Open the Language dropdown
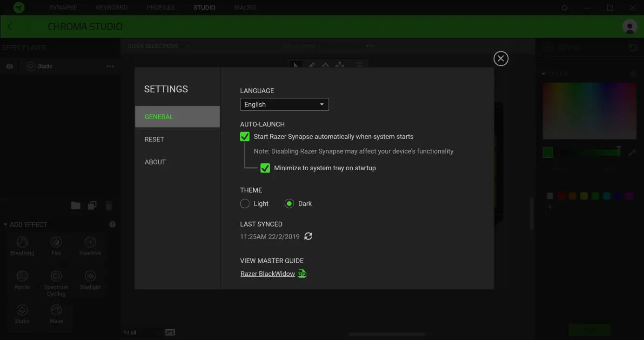The image size is (644, 340). 284,105
